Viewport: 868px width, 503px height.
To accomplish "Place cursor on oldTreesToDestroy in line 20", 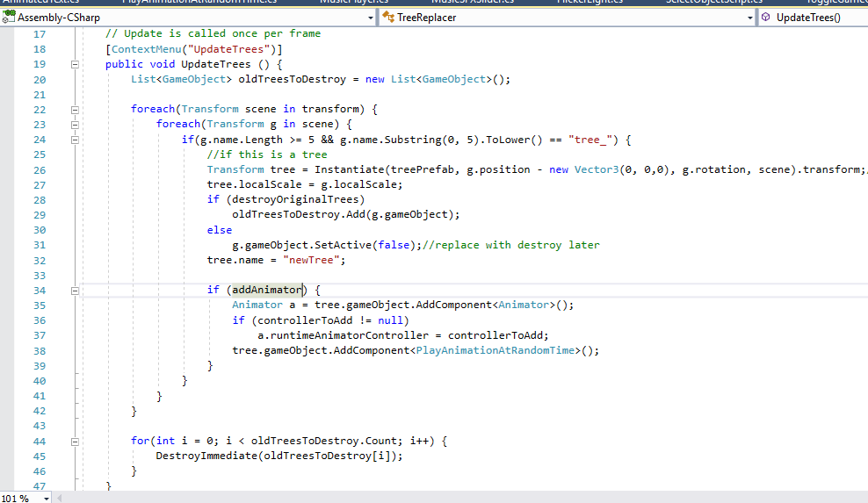I will click(292, 79).
